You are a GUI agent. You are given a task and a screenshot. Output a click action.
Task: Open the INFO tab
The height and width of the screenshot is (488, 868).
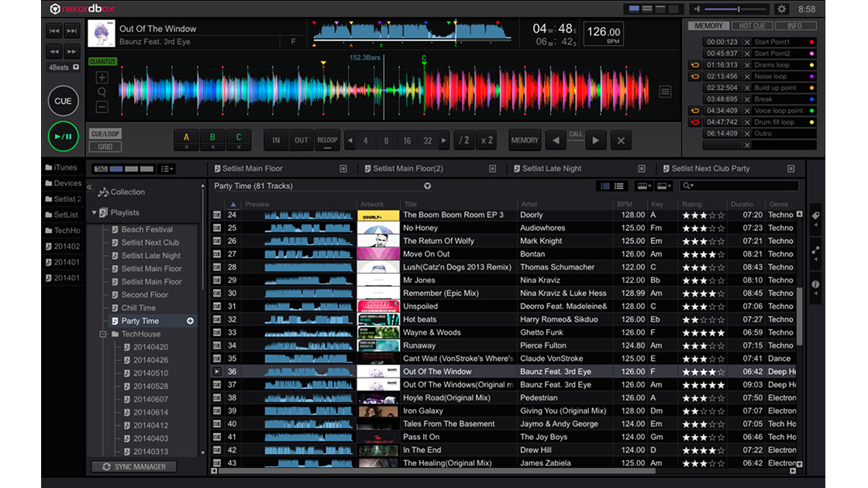click(x=795, y=26)
